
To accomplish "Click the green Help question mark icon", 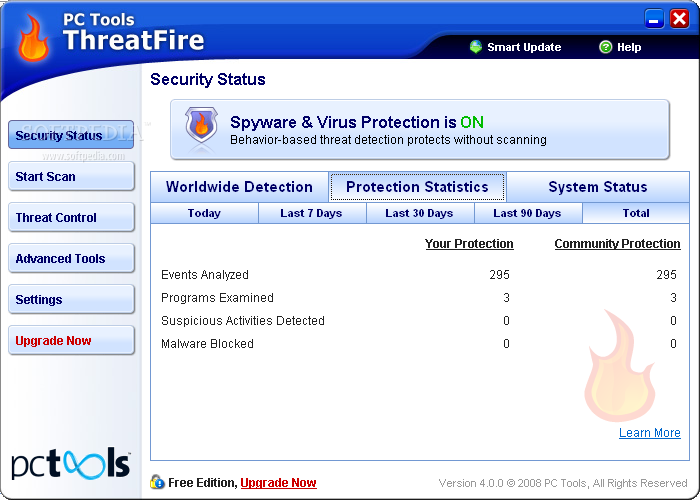I will point(605,47).
